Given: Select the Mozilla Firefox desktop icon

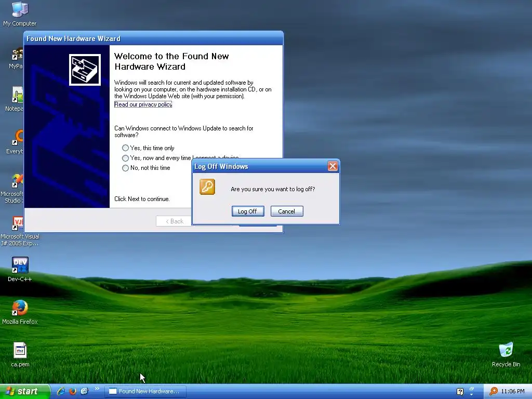Looking at the screenshot, I should pos(20,312).
